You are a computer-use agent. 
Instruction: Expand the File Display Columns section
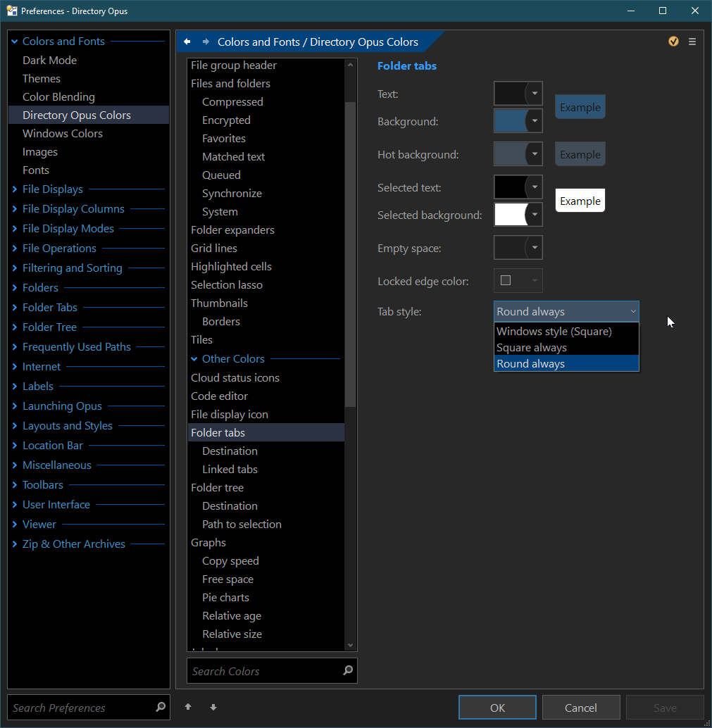pyautogui.click(x=14, y=209)
